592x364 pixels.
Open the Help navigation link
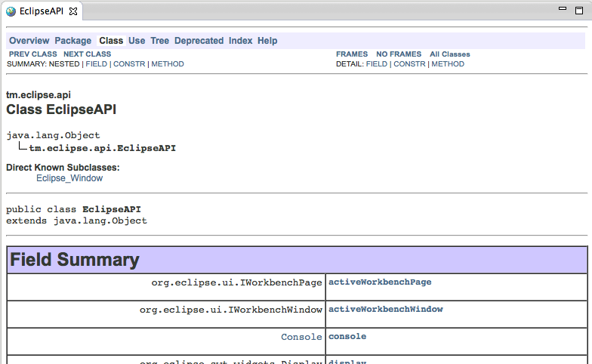coord(267,41)
